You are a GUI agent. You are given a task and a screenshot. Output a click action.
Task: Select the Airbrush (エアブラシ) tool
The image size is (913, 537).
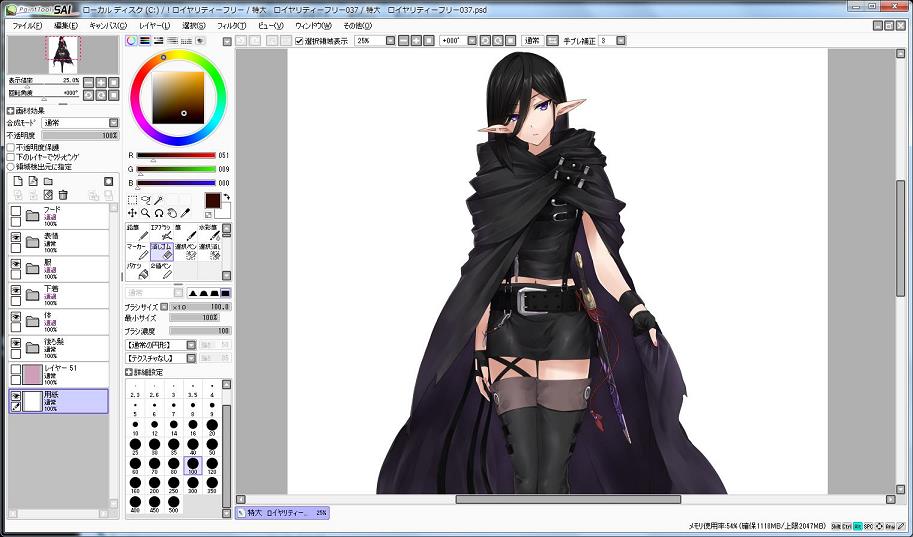[160, 231]
